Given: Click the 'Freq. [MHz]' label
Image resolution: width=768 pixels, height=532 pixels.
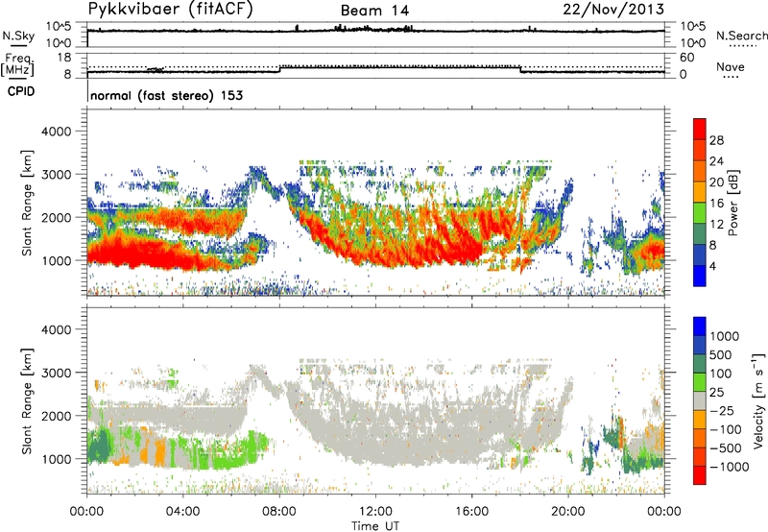Looking at the screenshot, I should tap(17, 65).
